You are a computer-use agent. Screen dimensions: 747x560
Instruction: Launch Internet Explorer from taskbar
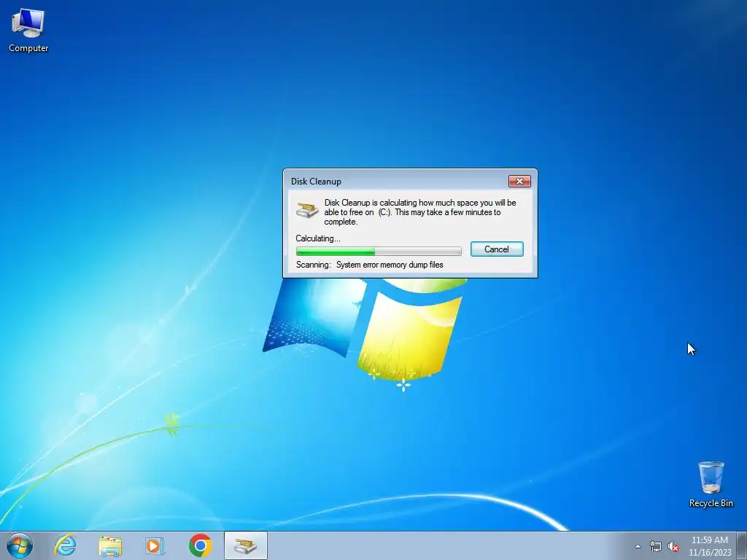[65, 545]
